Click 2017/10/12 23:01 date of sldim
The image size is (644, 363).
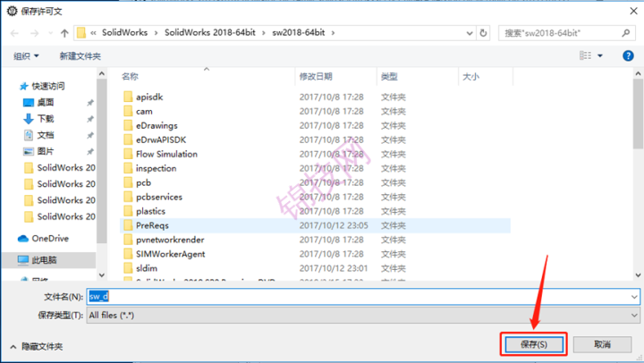pos(334,268)
